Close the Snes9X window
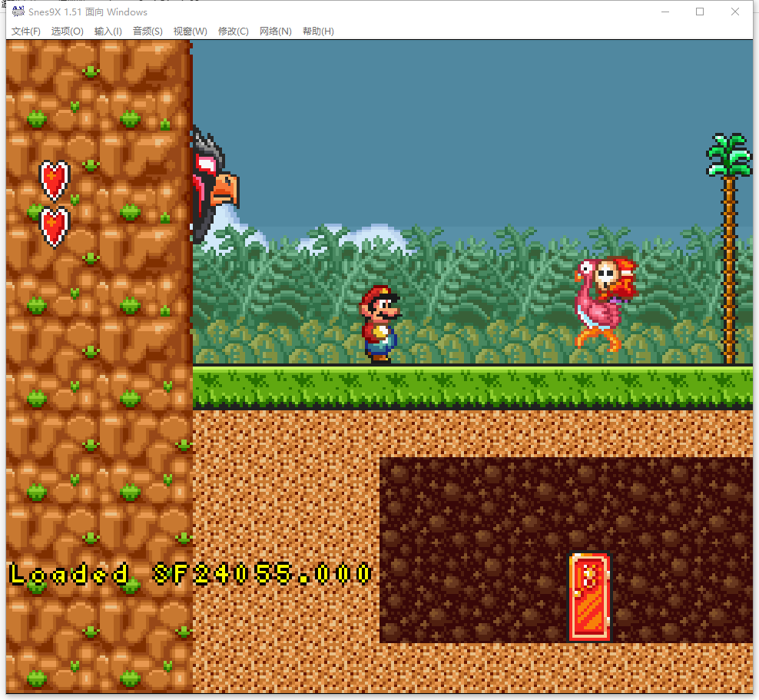759x700 pixels. [734, 12]
